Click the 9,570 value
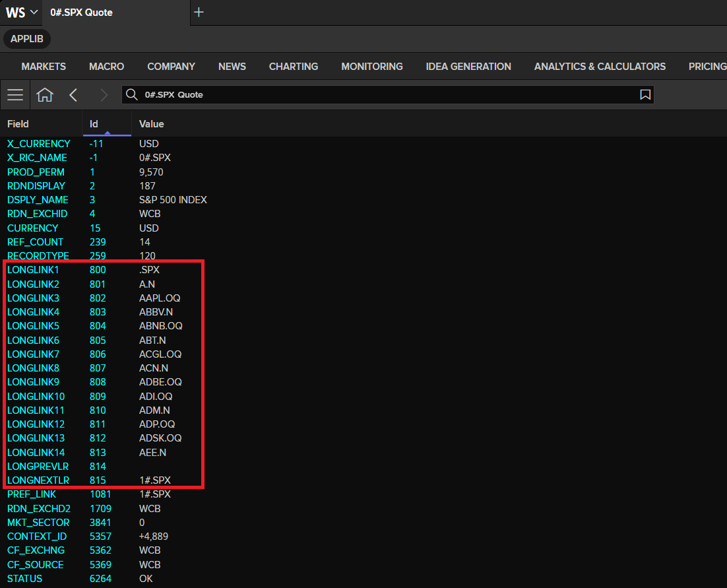Screen dimensions: 727x588 (151, 172)
